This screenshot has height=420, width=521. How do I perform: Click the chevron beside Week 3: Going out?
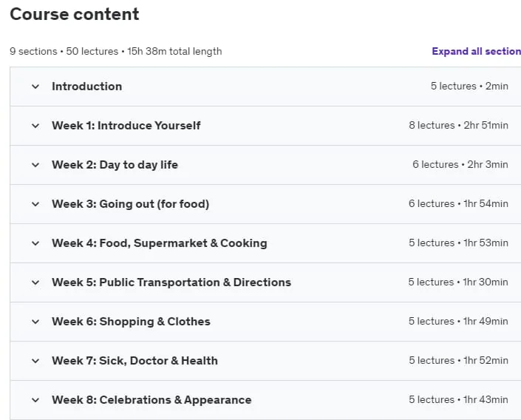(35, 205)
